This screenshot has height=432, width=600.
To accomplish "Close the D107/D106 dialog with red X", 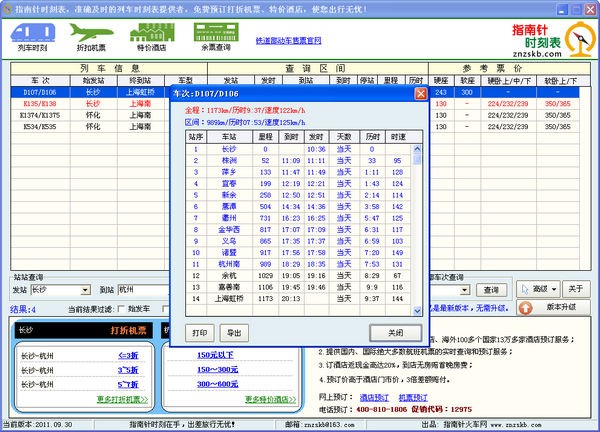I will click(421, 94).
